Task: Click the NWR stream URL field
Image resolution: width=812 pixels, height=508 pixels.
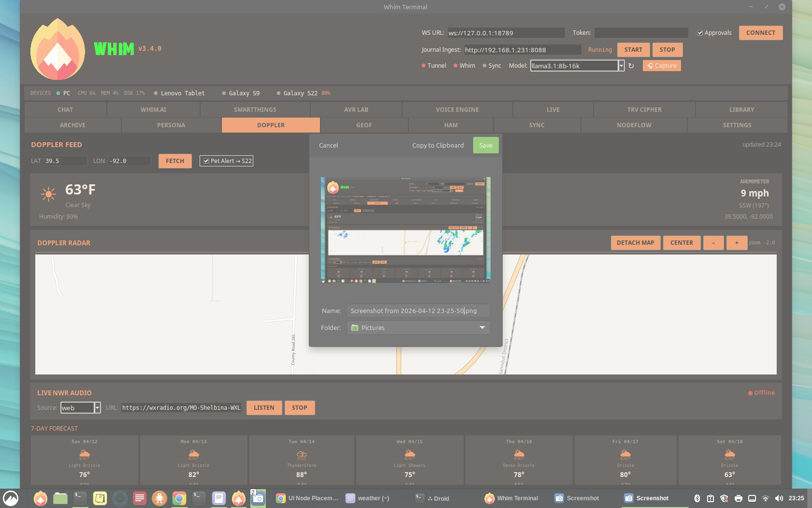Action: [x=182, y=408]
